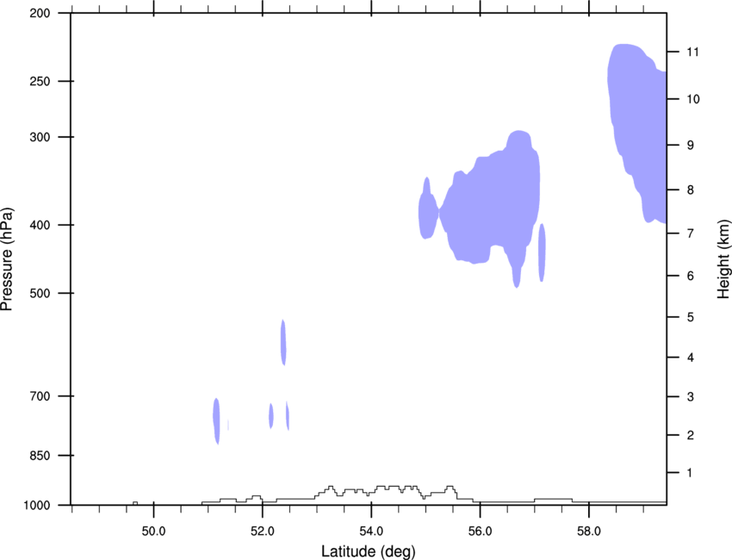Viewport: 732px width, 560px height.
Task: Click the 50.0 latitude tick label
Action: click(153, 532)
